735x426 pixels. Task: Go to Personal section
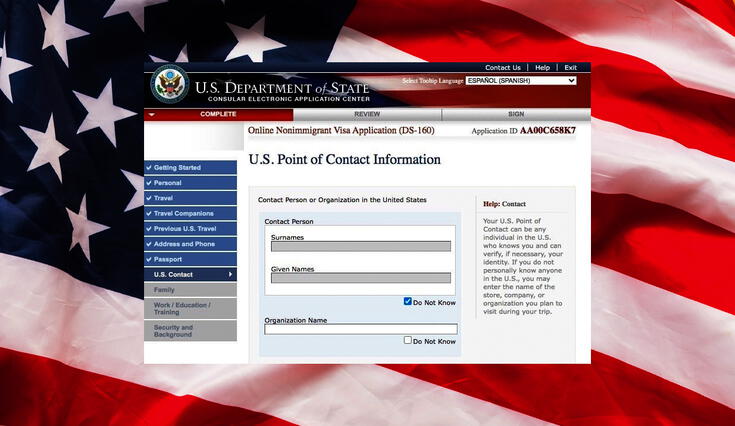click(x=190, y=183)
